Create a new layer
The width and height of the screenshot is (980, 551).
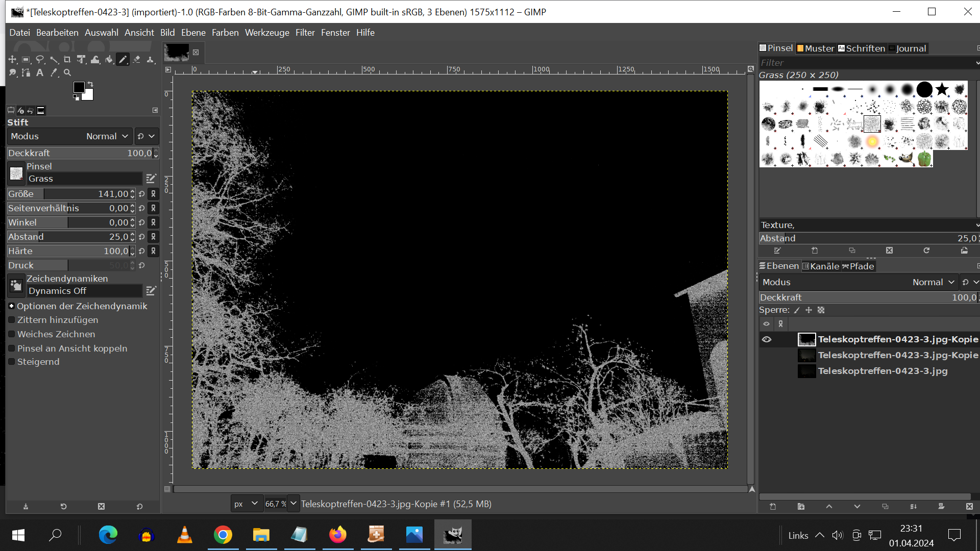click(x=773, y=507)
